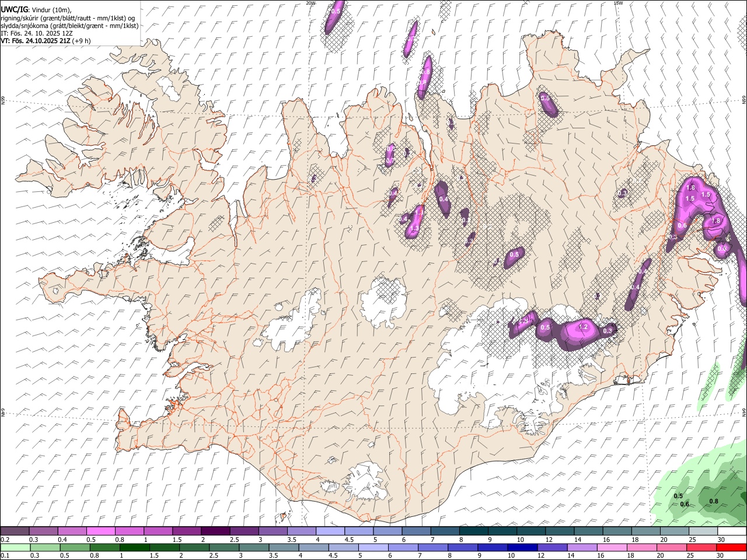This screenshot has height=560, width=747.
Task: Select the pale grey 25 swatch in snow scale
Action: click(x=704, y=531)
